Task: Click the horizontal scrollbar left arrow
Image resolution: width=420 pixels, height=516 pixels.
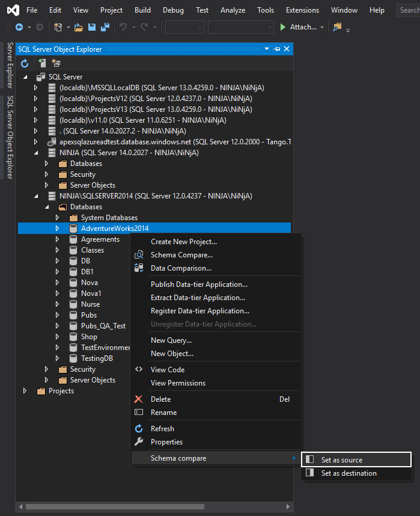Action: (x=20, y=506)
